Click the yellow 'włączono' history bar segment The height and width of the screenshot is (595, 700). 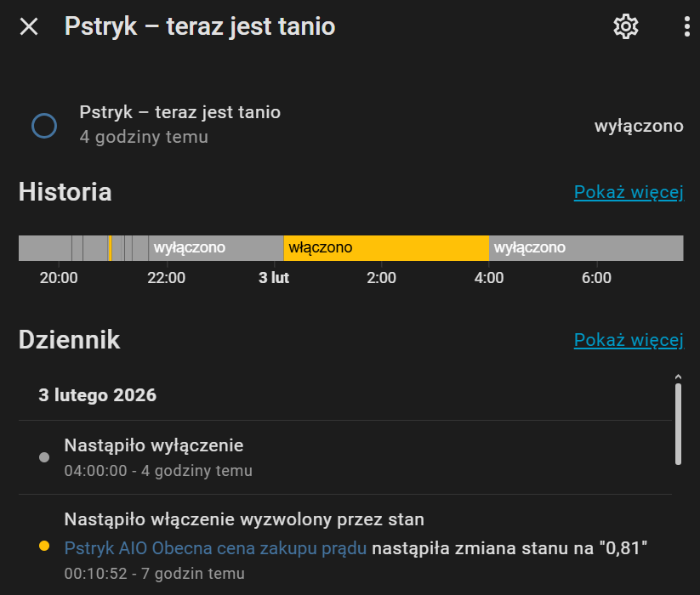click(x=386, y=248)
